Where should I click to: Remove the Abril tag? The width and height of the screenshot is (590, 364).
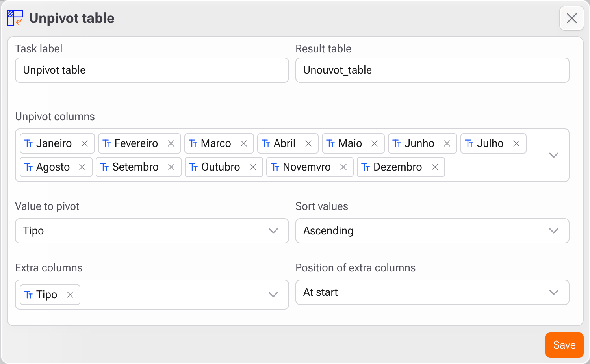pos(308,143)
